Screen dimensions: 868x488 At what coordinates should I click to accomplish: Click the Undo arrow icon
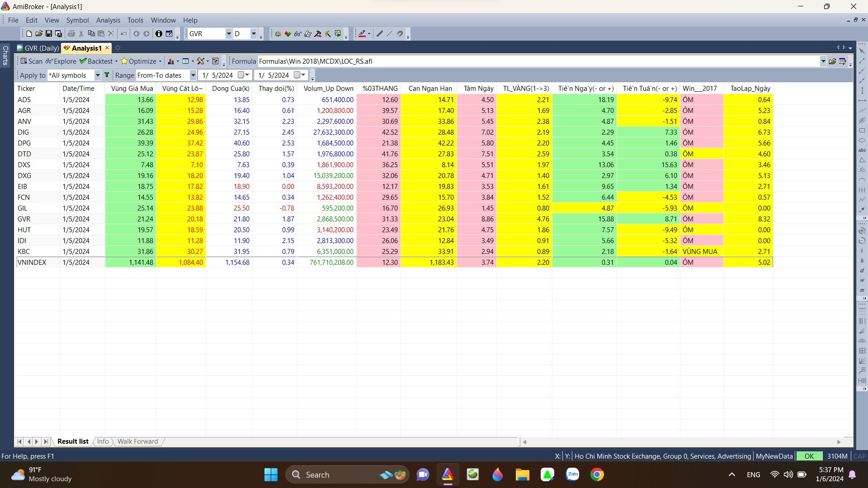[x=123, y=34]
